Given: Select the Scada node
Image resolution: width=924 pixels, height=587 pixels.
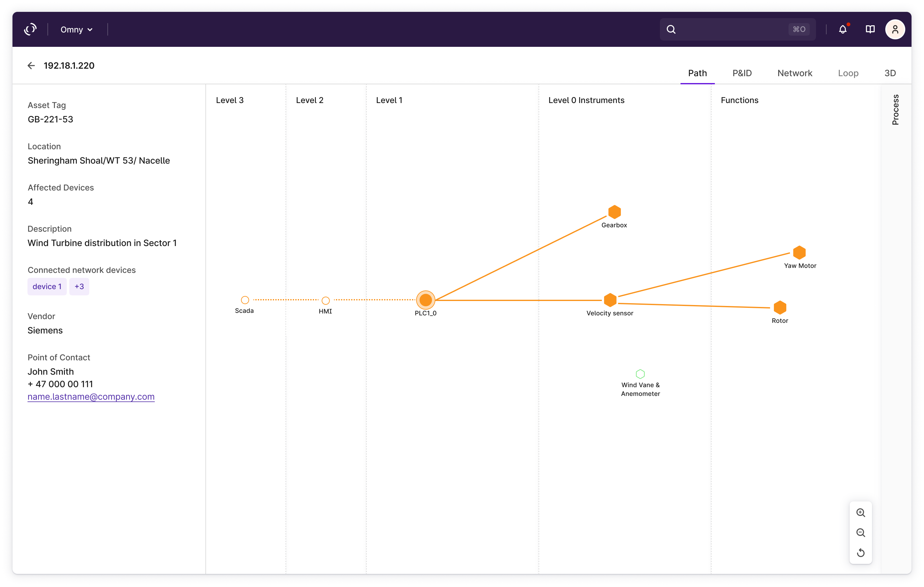Looking at the screenshot, I should point(245,300).
